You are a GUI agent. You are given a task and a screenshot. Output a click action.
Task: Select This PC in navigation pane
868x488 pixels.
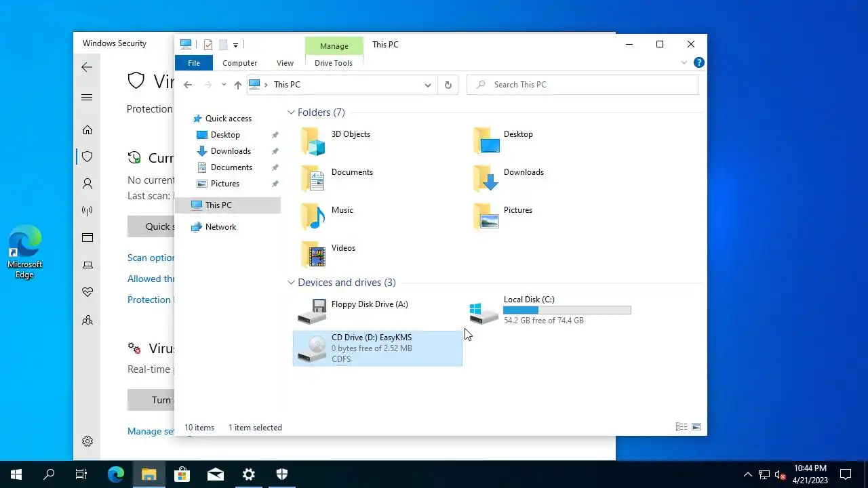click(228, 205)
